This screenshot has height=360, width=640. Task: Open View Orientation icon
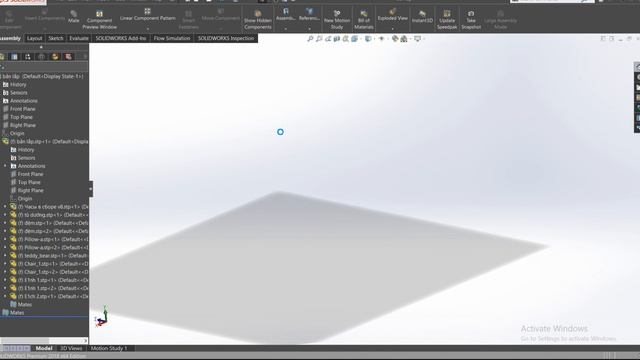(354, 39)
